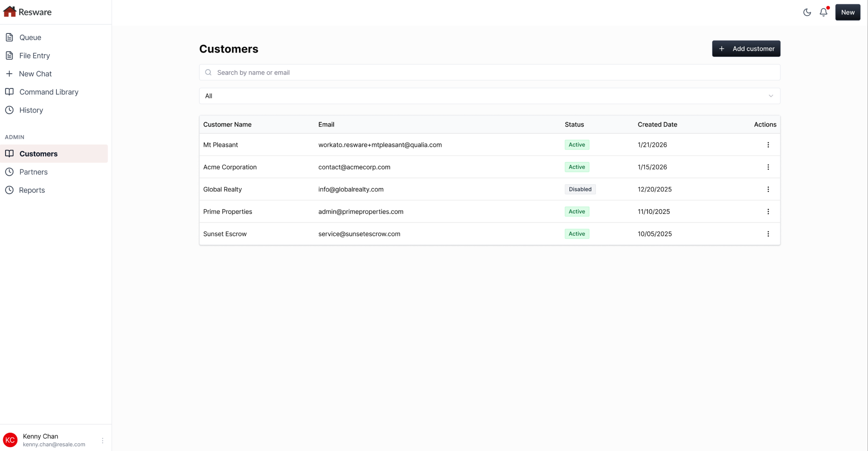Click the Actions column header

[x=765, y=125]
